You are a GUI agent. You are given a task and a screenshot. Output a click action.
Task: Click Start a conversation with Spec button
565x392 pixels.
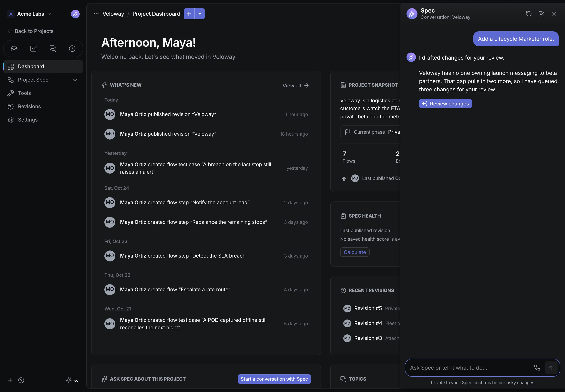point(274,379)
